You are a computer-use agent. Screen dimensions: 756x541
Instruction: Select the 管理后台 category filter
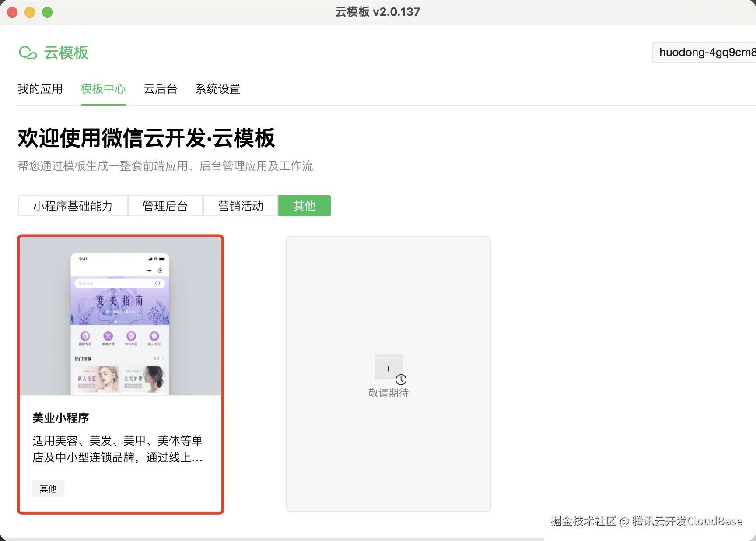[165, 206]
